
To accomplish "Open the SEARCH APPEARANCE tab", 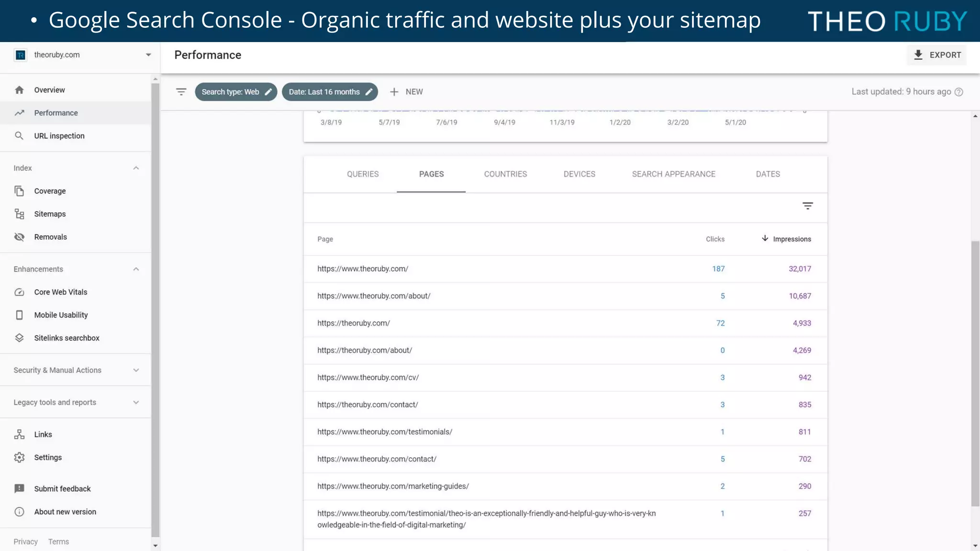I will (674, 174).
